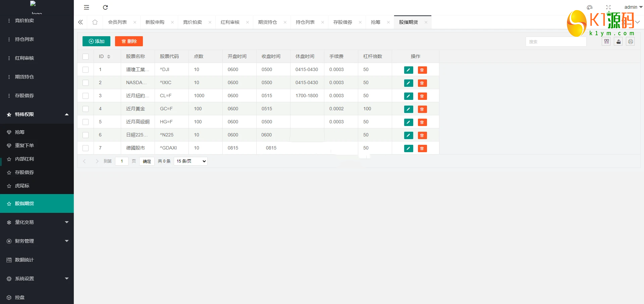Viewport: 644px width, 304px height.
Task: Click the edit icon for row 1
Action: click(x=409, y=70)
